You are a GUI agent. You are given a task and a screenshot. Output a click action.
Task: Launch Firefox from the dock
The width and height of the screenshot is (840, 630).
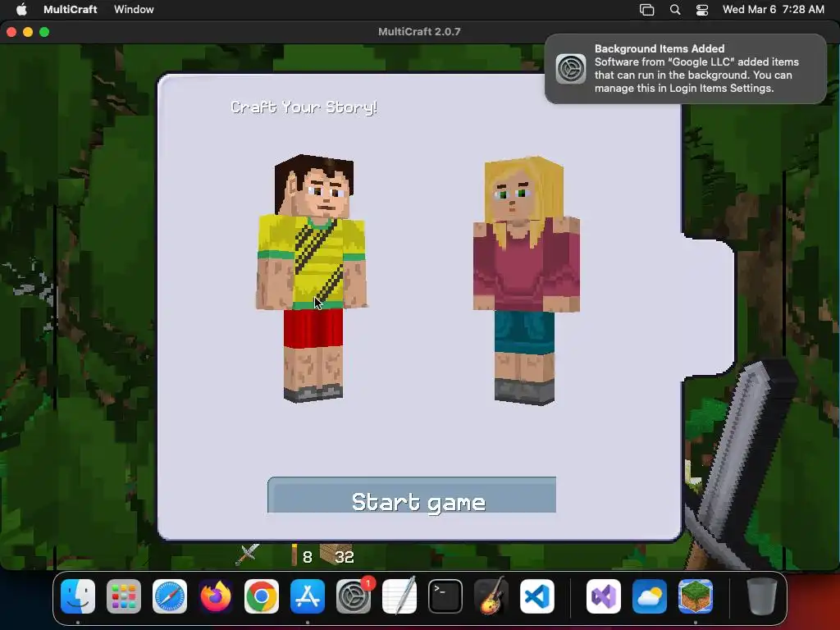click(x=216, y=596)
